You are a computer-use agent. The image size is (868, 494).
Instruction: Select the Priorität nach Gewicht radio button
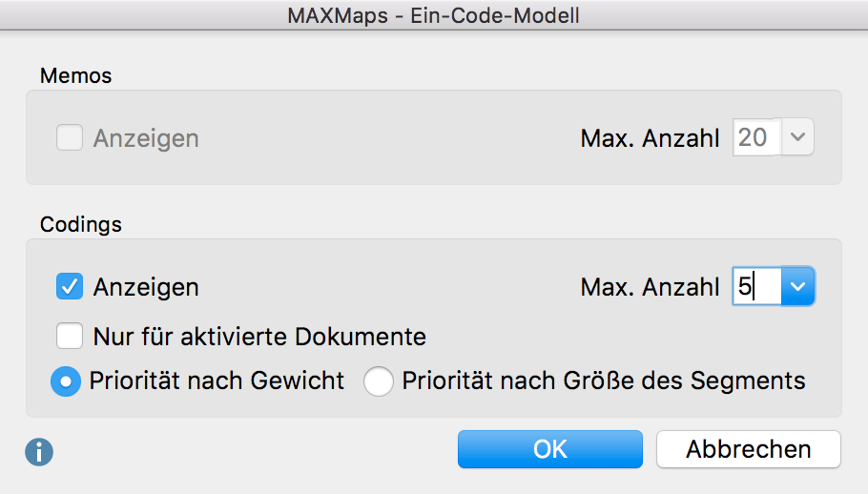coord(66,381)
